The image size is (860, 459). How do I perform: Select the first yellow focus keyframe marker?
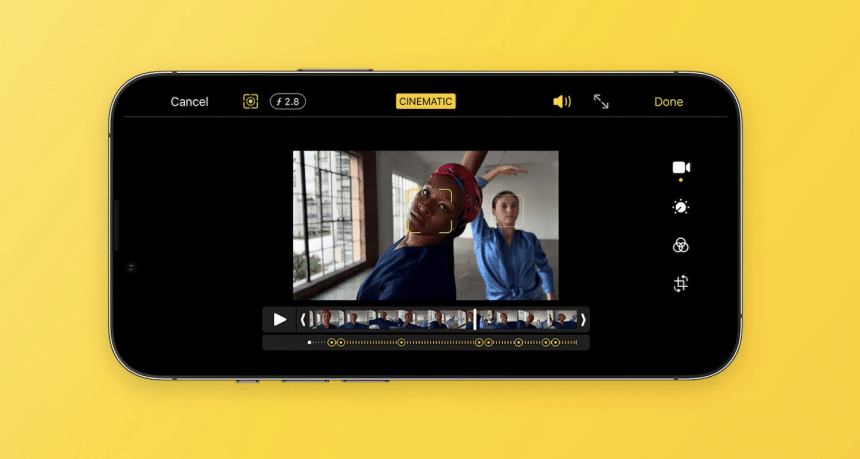(332, 342)
